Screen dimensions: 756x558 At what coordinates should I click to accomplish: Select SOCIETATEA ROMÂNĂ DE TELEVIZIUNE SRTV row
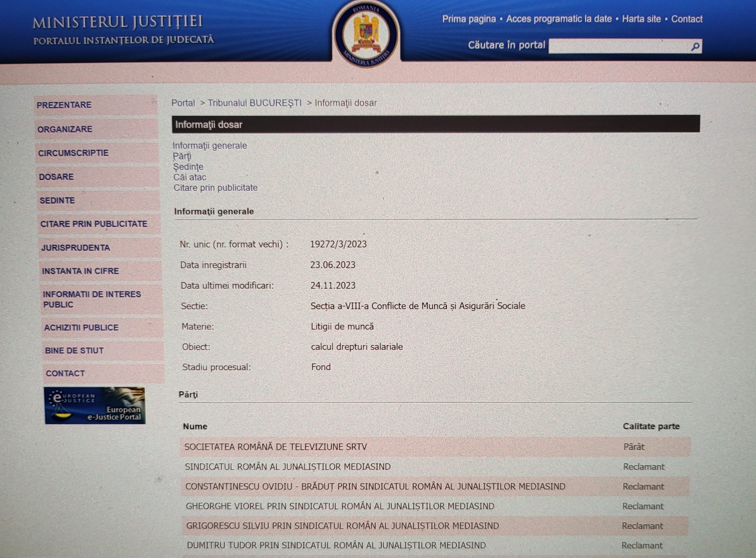click(x=435, y=447)
